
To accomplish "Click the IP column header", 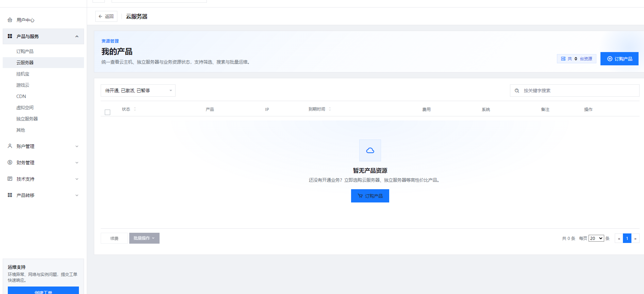I will point(267,109).
